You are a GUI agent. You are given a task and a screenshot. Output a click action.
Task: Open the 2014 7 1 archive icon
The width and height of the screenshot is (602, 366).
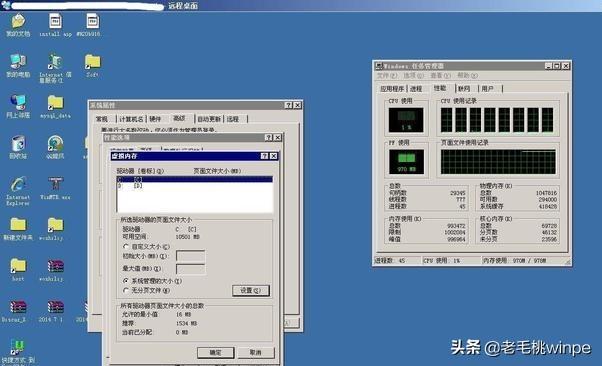coord(55,307)
